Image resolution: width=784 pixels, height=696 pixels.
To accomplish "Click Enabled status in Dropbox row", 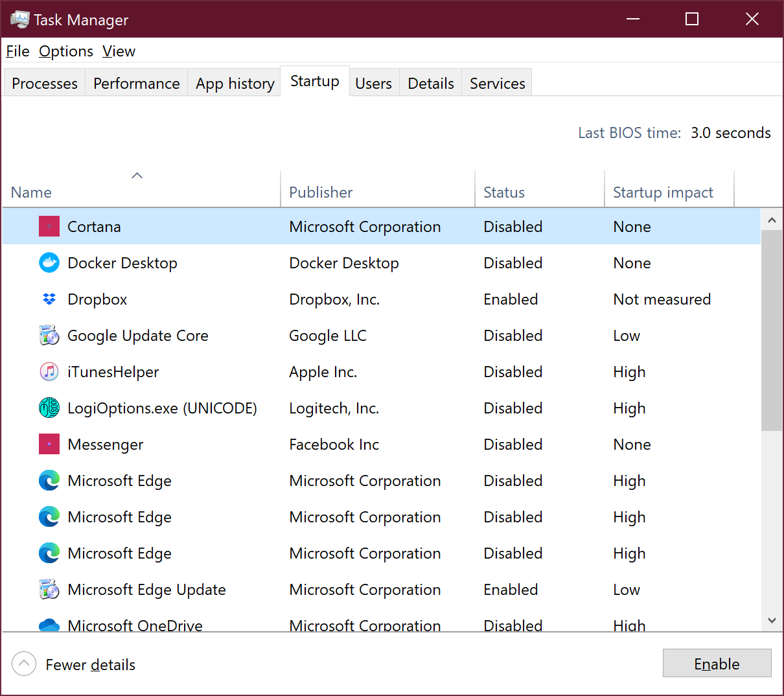I will tap(511, 299).
